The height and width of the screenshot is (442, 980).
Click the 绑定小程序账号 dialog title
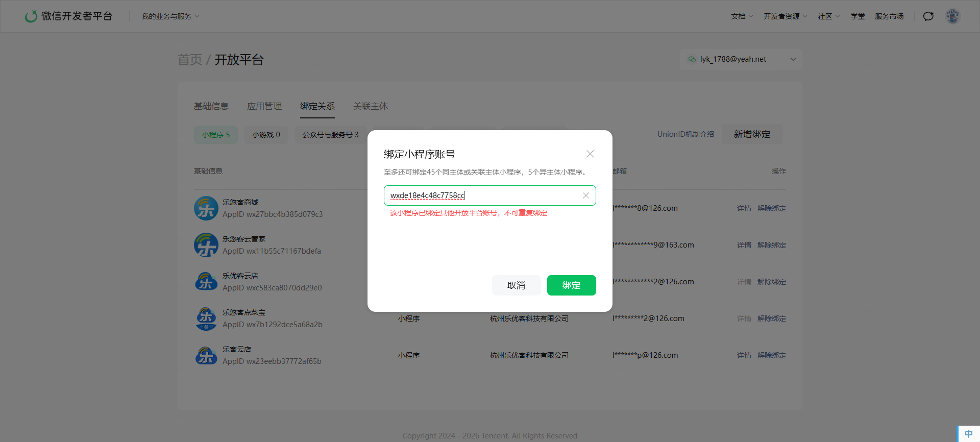[x=420, y=154]
